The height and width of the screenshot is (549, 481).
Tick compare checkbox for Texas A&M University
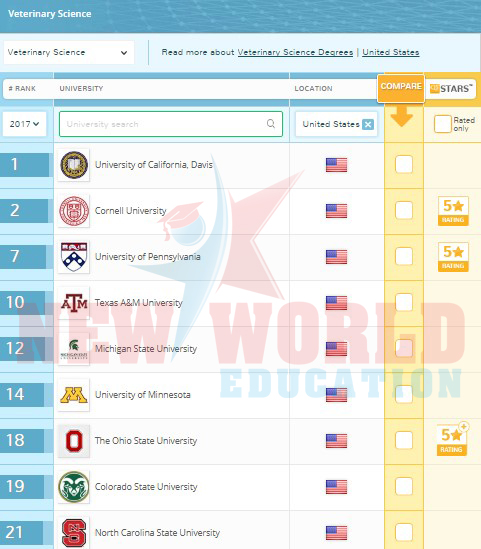tap(404, 303)
